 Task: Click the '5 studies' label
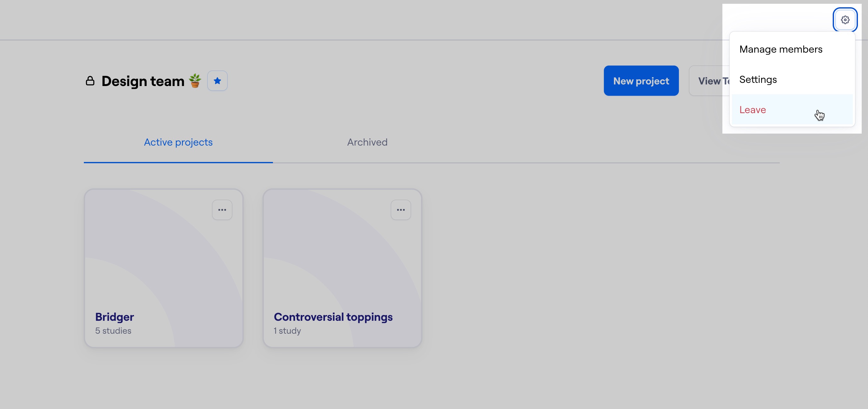pyautogui.click(x=113, y=331)
